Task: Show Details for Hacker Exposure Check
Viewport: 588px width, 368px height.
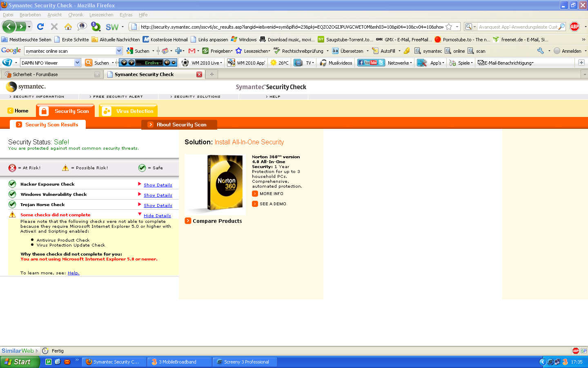Action: tap(158, 185)
